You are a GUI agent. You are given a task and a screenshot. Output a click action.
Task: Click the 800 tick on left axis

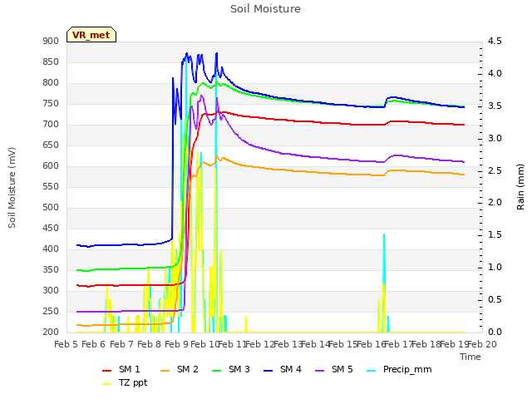pos(51,83)
